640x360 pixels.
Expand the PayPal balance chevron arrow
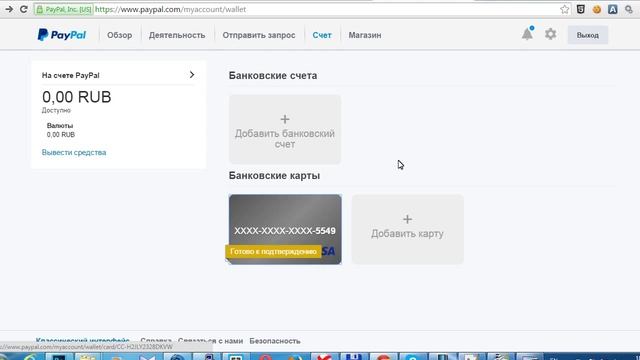(192, 75)
